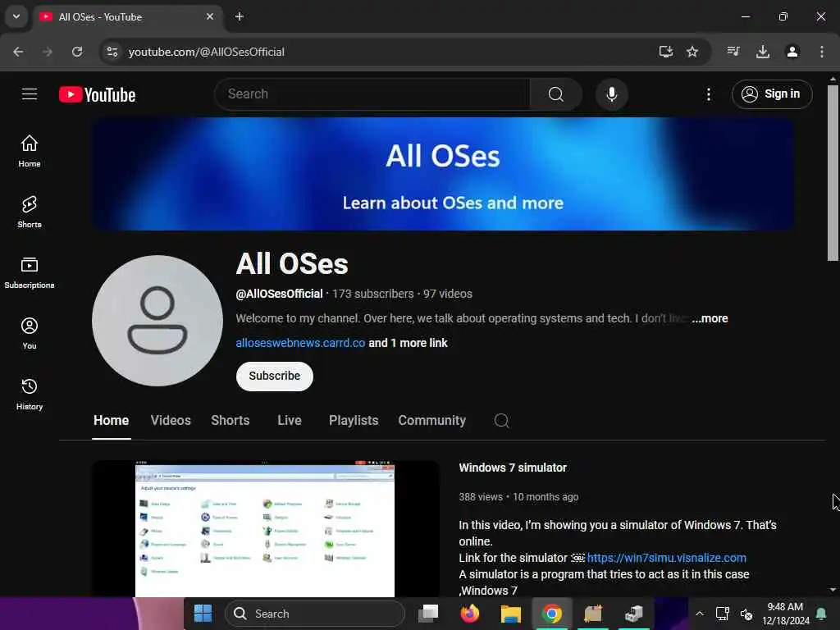
Task: Bookmark this page with the star
Action: pyautogui.click(x=692, y=52)
